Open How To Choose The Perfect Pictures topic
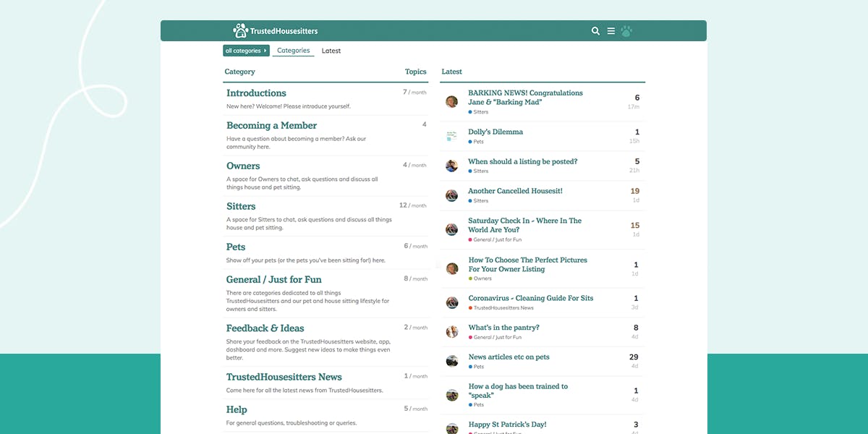868x434 pixels. [x=528, y=265]
